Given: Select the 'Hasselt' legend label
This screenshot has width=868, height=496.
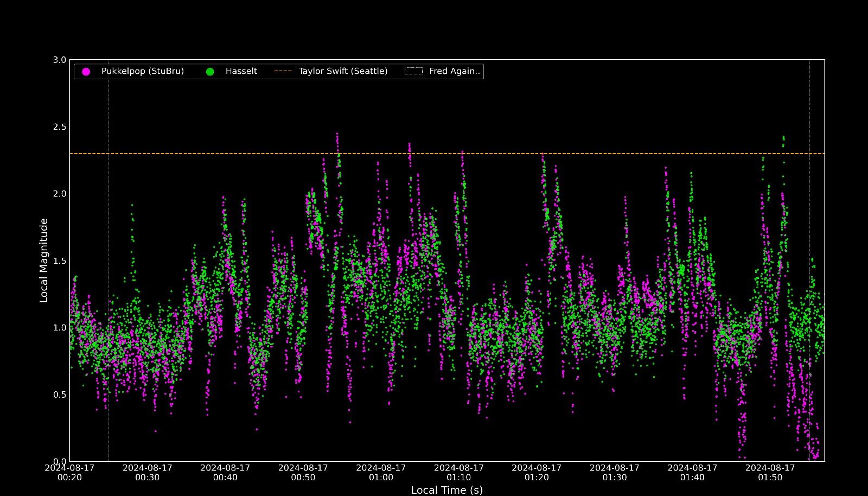Looking at the screenshot, I should [241, 71].
